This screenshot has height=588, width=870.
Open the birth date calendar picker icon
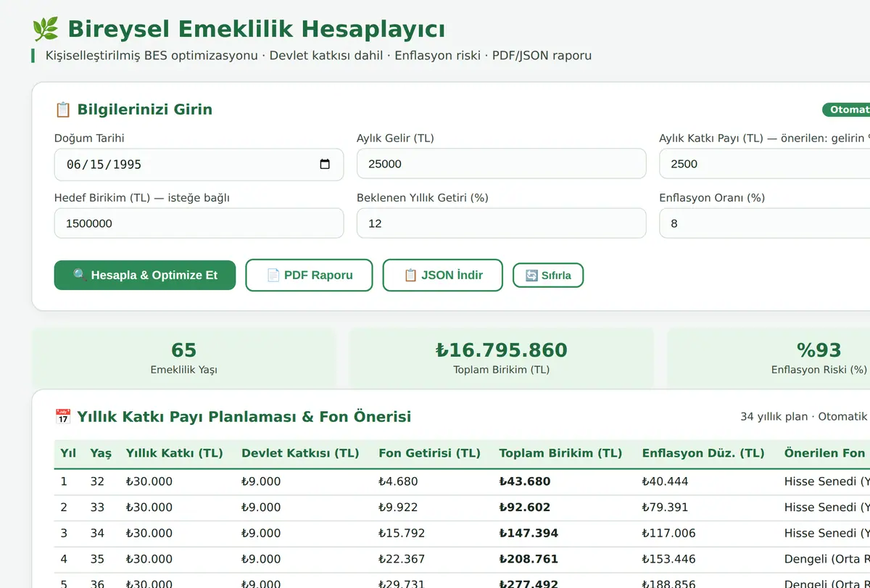325,165
